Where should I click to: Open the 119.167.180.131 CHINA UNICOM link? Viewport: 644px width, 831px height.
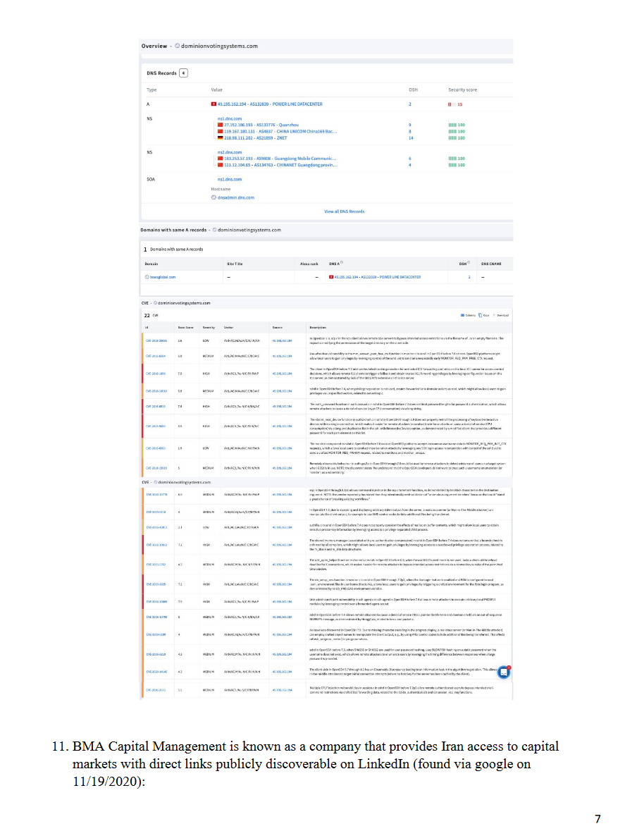280,131
